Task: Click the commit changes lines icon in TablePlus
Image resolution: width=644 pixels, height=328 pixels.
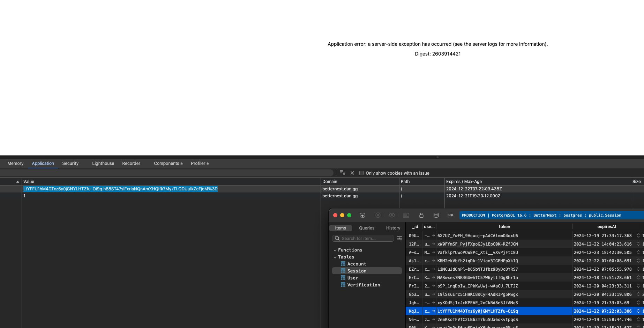Action: click(406, 215)
